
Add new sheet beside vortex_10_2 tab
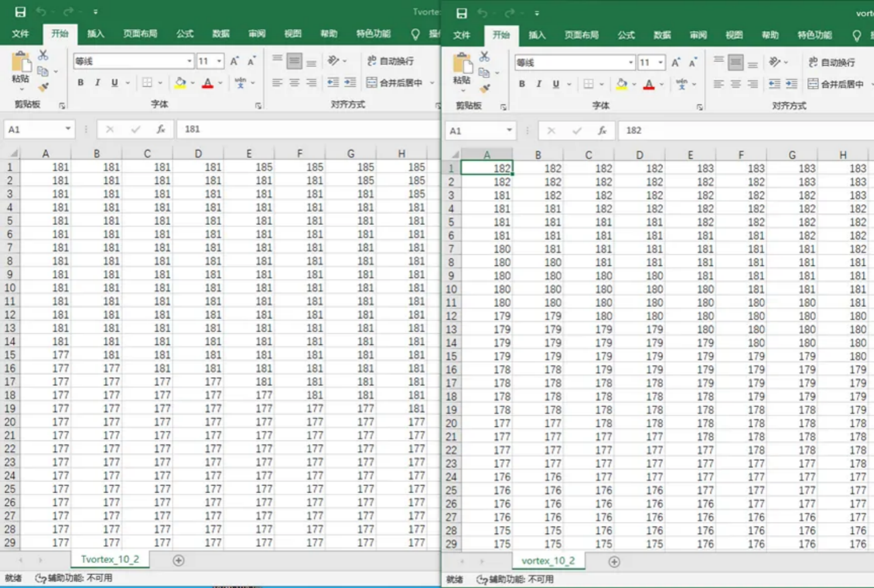(614, 562)
